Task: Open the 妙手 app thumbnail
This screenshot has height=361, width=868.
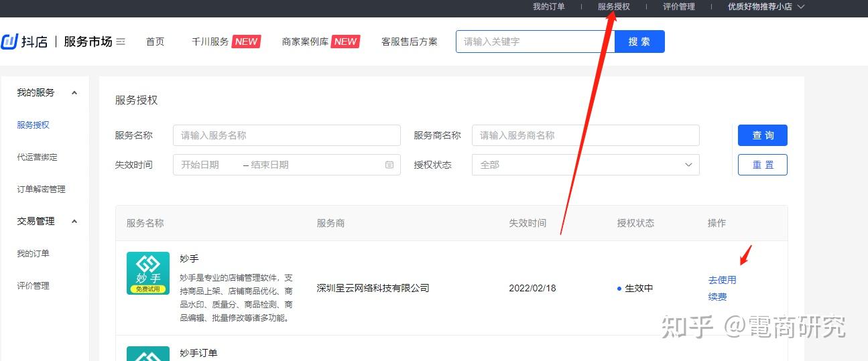Action: click(x=148, y=273)
